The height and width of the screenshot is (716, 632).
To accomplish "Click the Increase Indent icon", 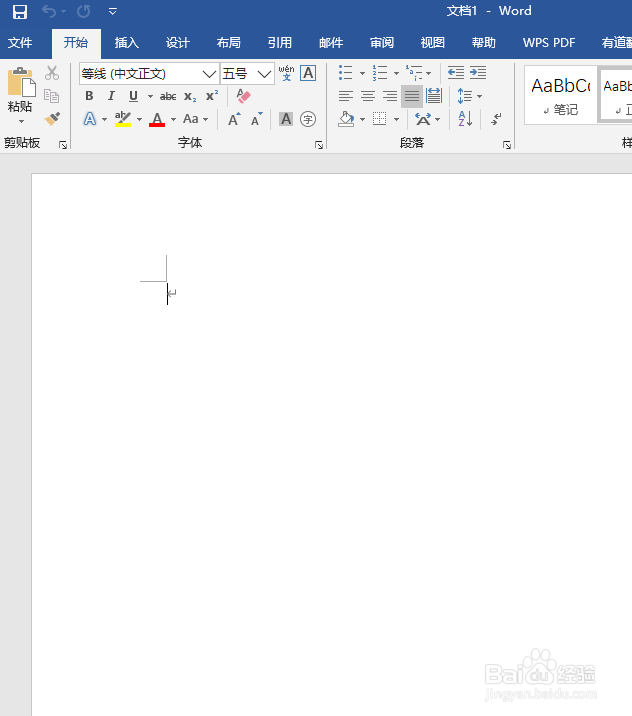I will [478, 73].
